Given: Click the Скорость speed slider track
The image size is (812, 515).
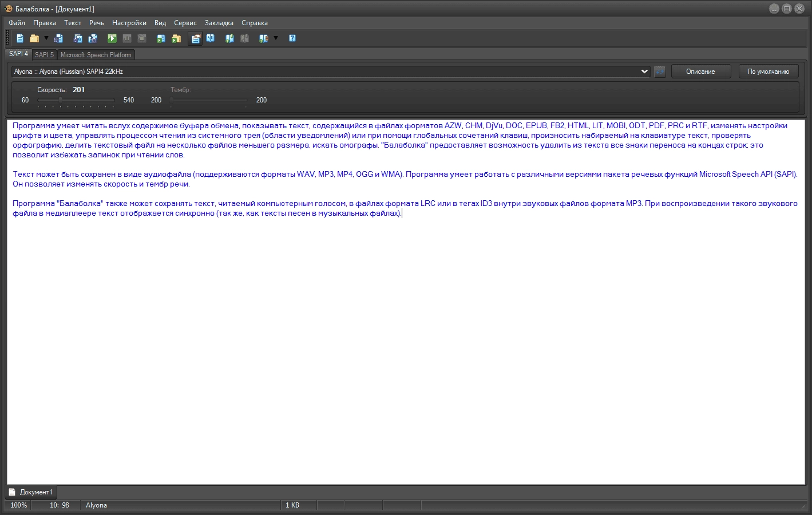Looking at the screenshot, I should (x=76, y=100).
